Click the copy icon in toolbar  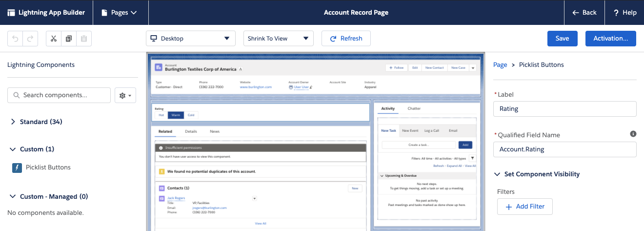click(69, 39)
